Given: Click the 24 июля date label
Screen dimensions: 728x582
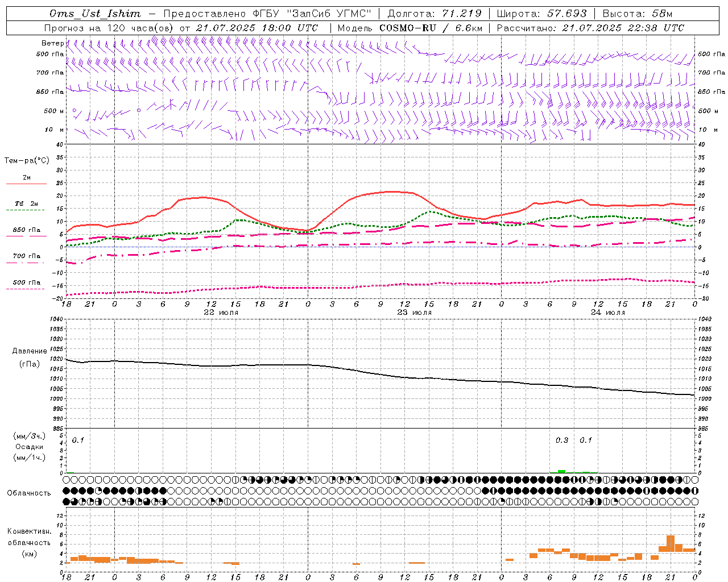Looking at the screenshot, I should tap(607, 312).
